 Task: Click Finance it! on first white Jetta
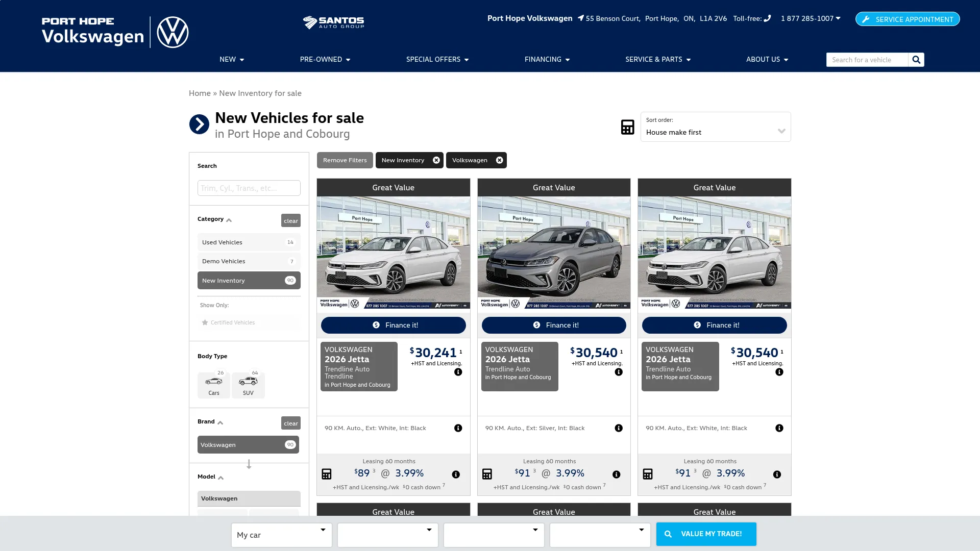click(x=394, y=325)
